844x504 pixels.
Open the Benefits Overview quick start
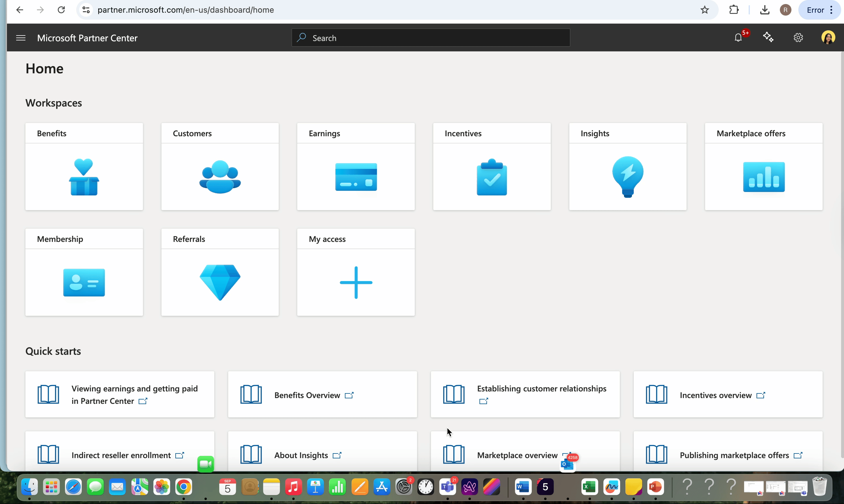322,394
